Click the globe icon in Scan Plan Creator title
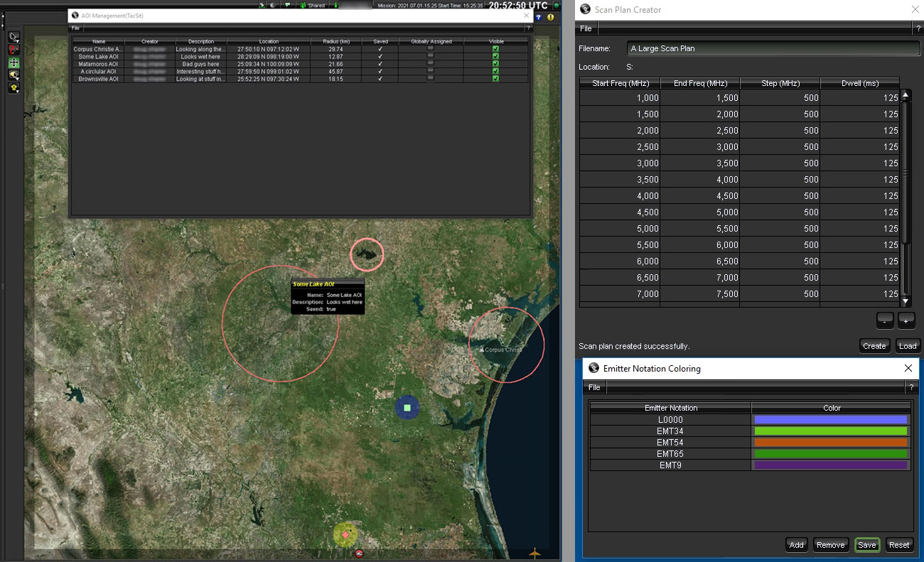This screenshot has height=562, width=924. click(586, 9)
